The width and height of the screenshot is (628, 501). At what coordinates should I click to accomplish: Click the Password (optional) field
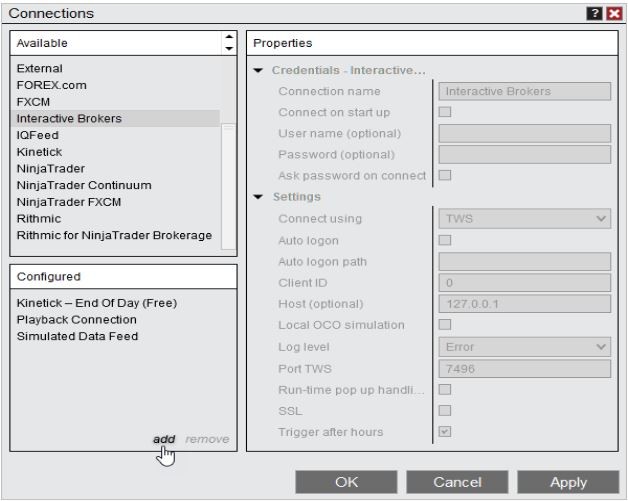pos(525,155)
